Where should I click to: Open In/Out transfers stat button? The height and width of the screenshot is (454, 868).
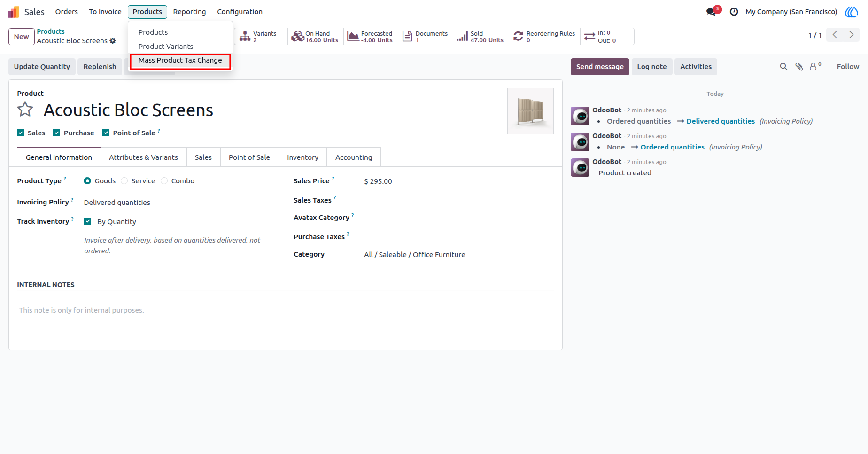tap(607, 37)
